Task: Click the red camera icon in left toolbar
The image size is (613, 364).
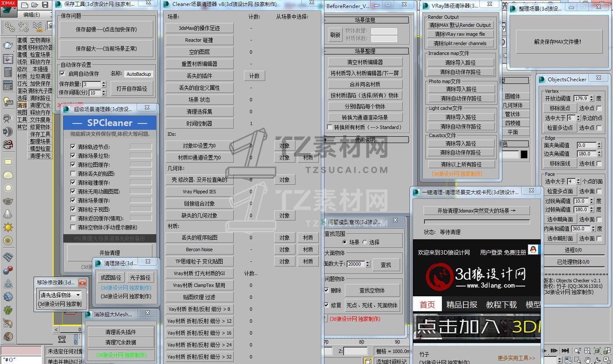Action: (8, 145)
